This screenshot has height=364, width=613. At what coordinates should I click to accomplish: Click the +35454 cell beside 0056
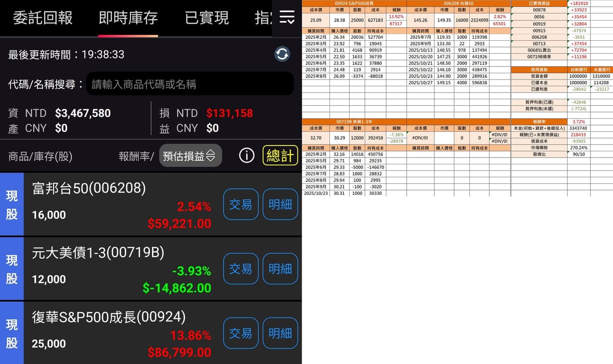[x=579, y=17]
